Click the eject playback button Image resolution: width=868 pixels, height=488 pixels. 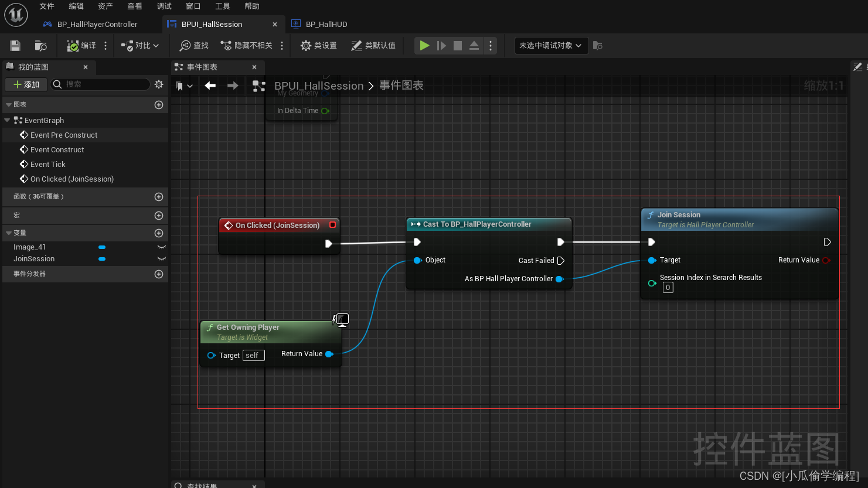pos(474,45)
